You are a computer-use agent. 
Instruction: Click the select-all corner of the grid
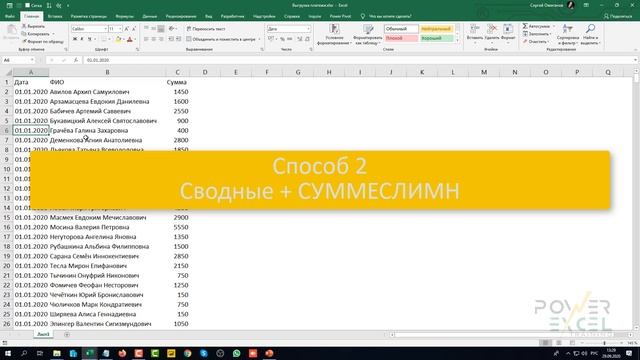pos(8,72)
